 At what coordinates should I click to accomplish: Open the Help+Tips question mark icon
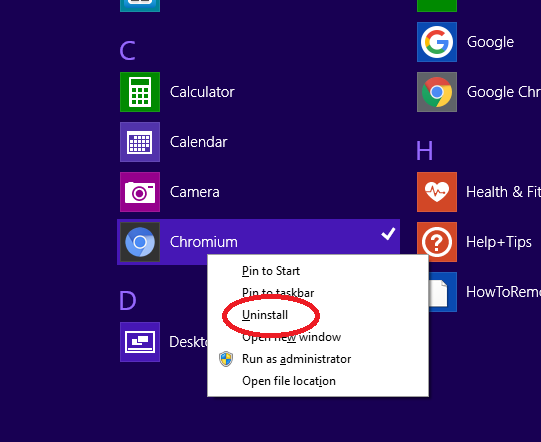(437, 242)
